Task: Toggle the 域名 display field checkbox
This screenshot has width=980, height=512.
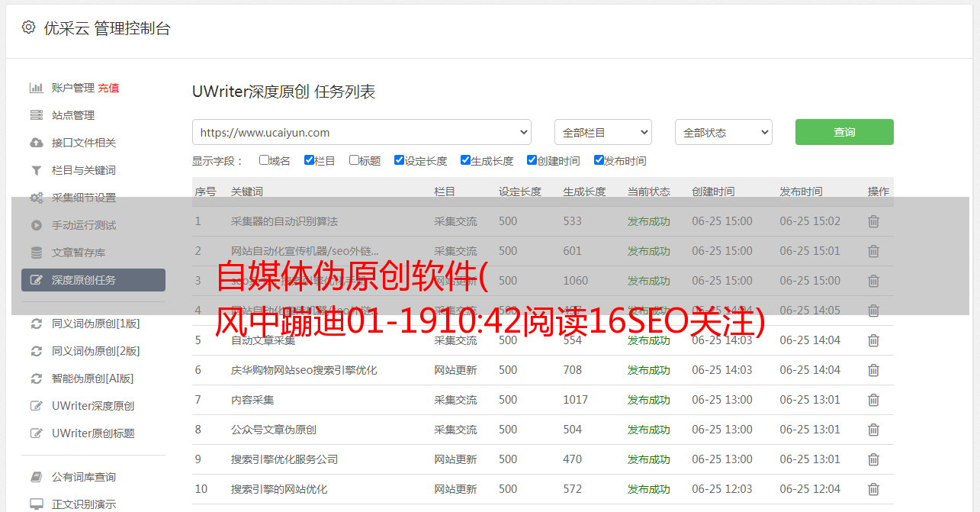Action: pos(264,160)
